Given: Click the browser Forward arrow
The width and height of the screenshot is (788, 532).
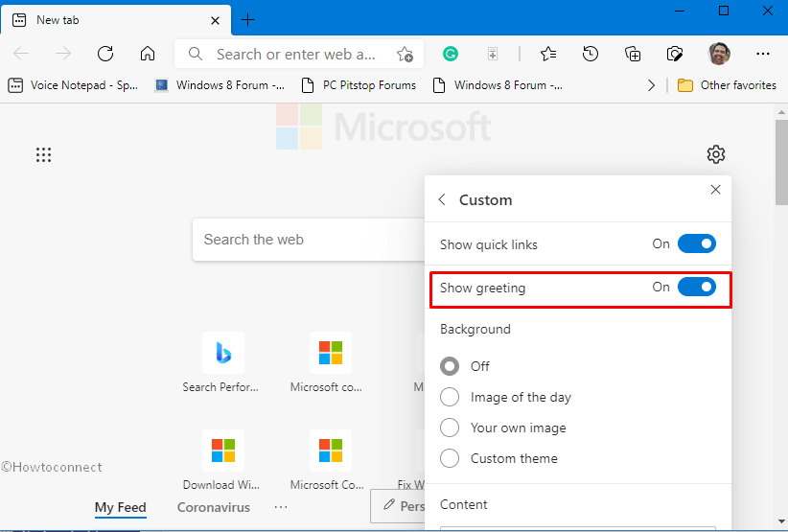Looking at the screenshot, I should pos(63,54).
